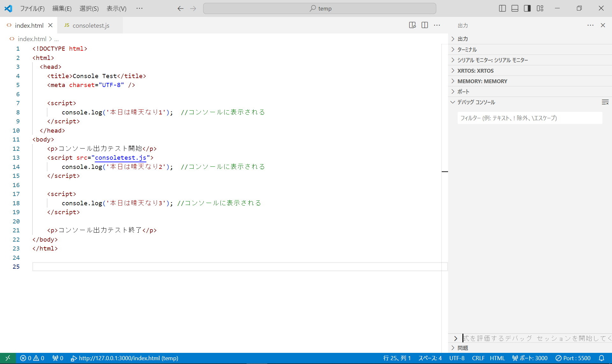Click the debug console filter input field

tap(529, 118)
